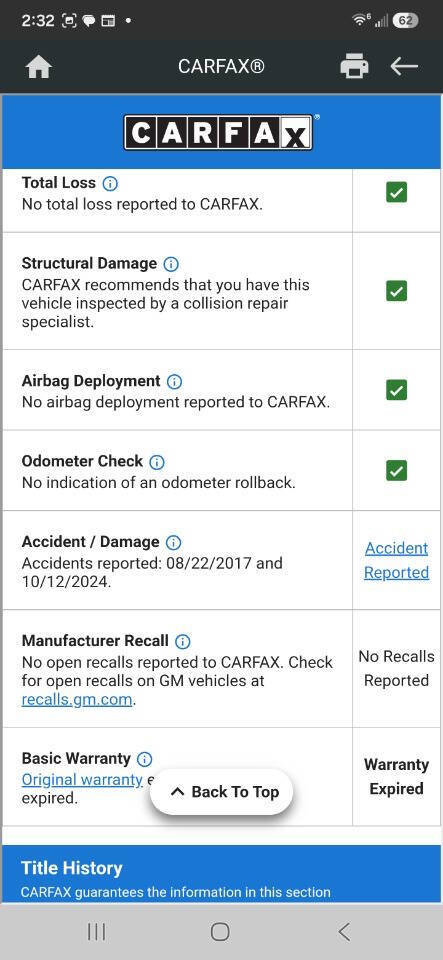Viewport: 443px width, 960px height.
Task: Click the Airbag Deployment green checkmark
Action: pyautogui.click(x=396, y=389)
